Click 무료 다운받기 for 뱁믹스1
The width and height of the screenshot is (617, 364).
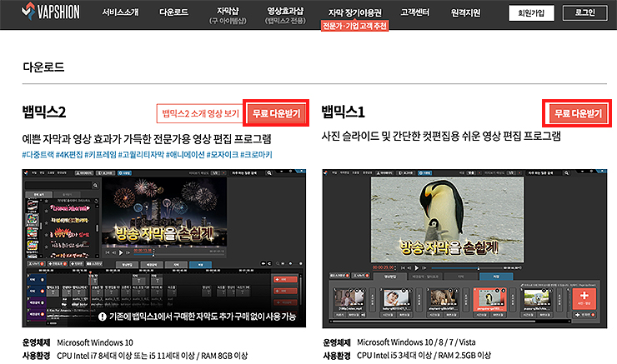coord(578,113)
